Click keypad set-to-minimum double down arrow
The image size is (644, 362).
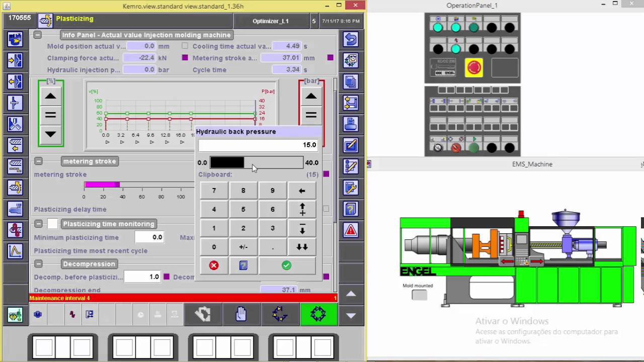302,247
